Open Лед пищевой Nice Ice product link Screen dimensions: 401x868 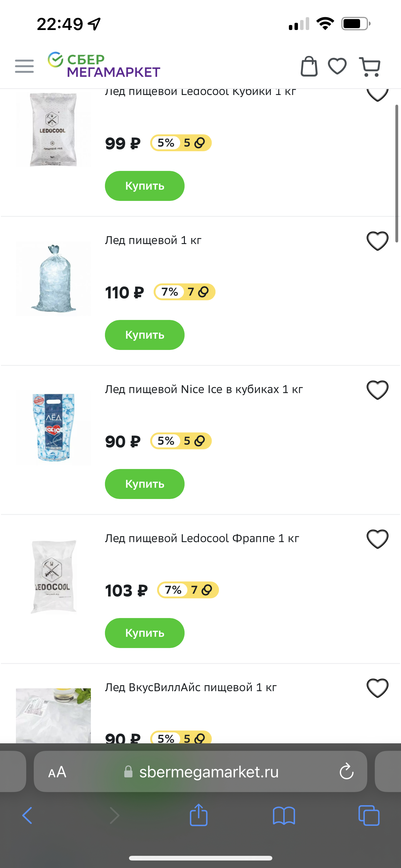click(204, 390)
